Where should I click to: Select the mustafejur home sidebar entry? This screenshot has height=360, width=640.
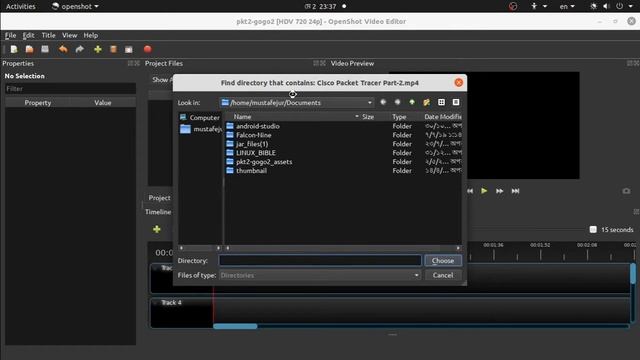[200, 129]
